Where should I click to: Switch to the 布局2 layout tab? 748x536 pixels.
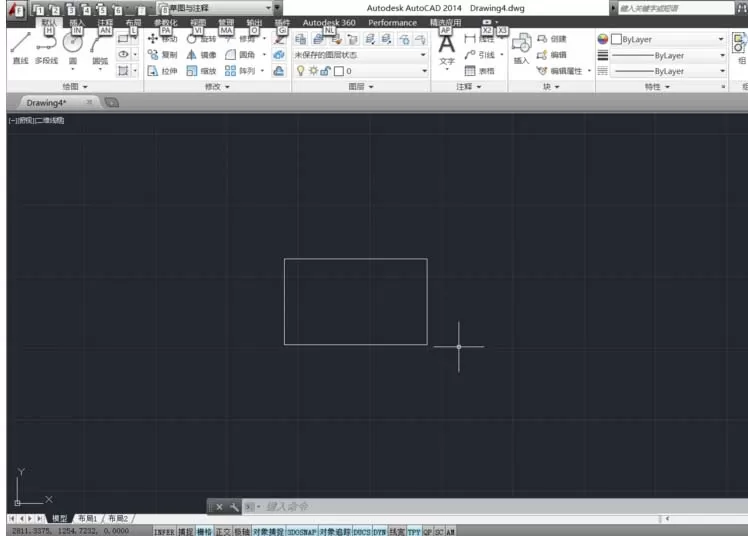118,518
